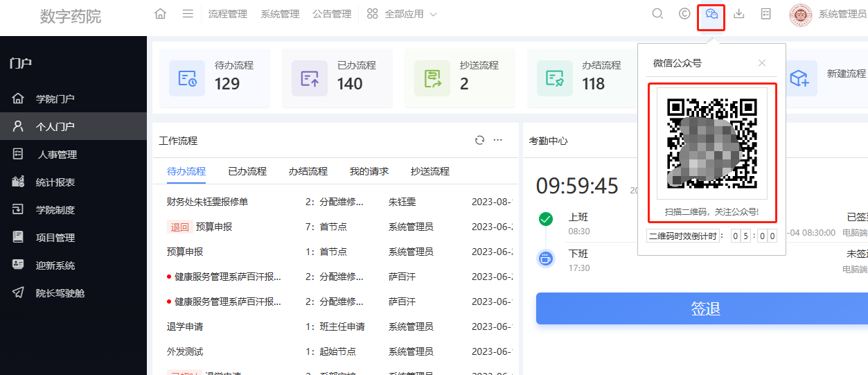The image size is (868, 375).
Task: Open the 工作流程 more options ellipsis
Action: 497,140
